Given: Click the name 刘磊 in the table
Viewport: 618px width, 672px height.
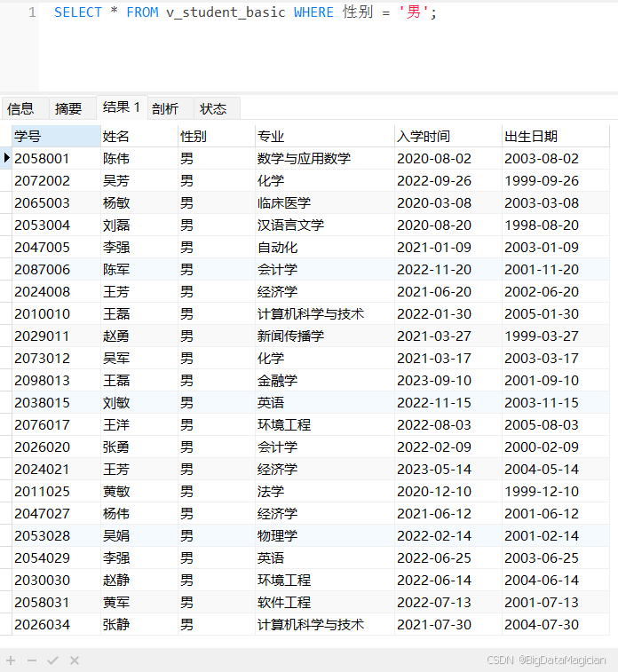Looking at the screenshot, I should (139, 225).
